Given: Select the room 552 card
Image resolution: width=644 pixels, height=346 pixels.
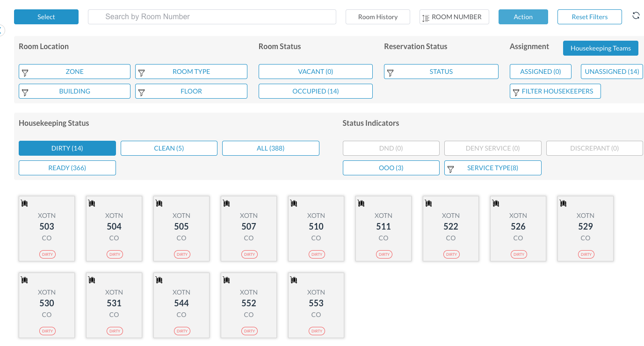Looking at the screenshot, I should pyautogui.click(x=249, y=305).
